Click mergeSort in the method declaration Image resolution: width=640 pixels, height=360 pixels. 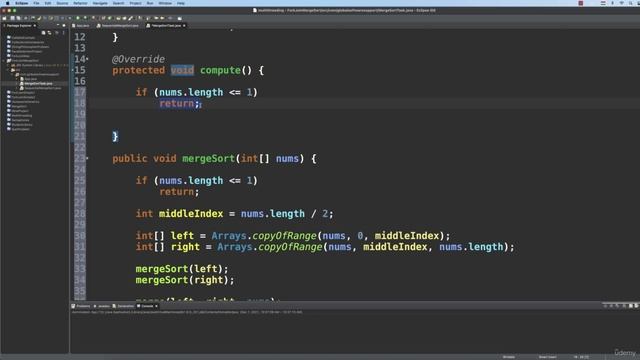pos(208,158)
